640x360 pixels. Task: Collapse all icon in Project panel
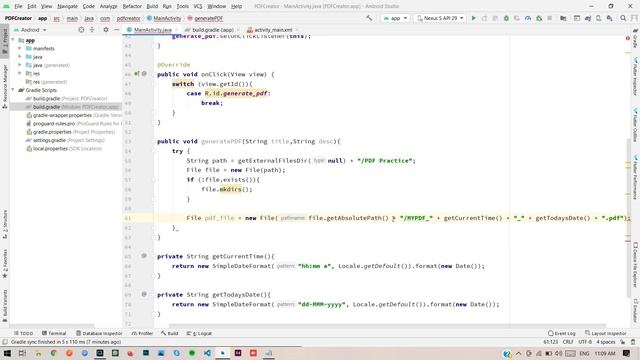tap(92, 30)
